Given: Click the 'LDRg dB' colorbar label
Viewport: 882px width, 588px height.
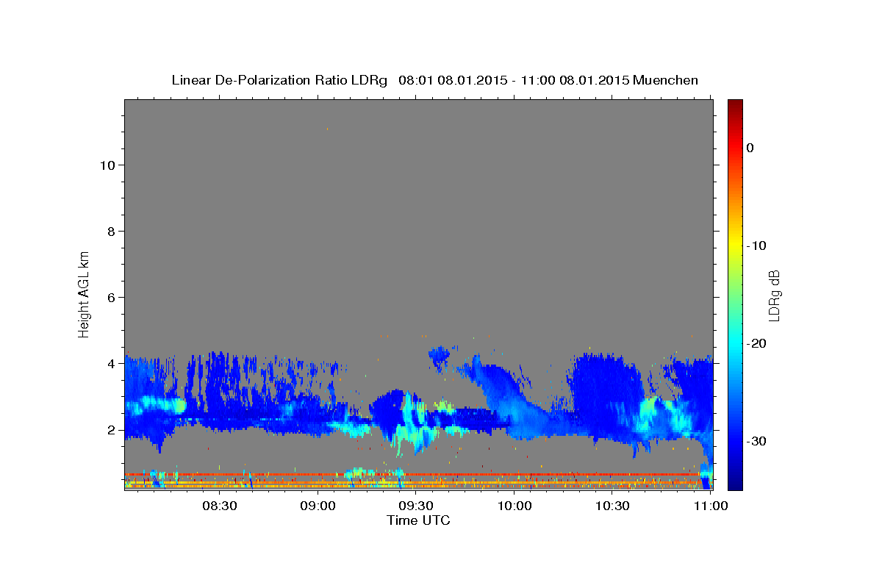Looking at the screenshot, I should point(774,294).
